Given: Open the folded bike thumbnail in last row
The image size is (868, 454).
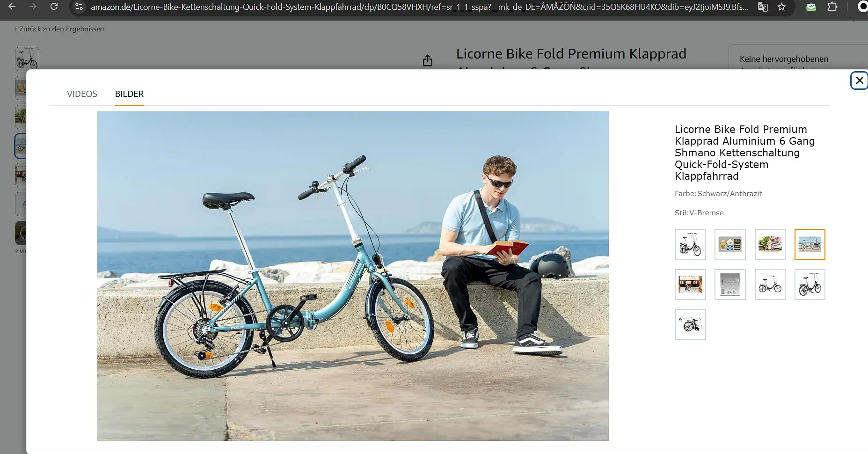Looking at the screenshot, I should tap(690, 324).
